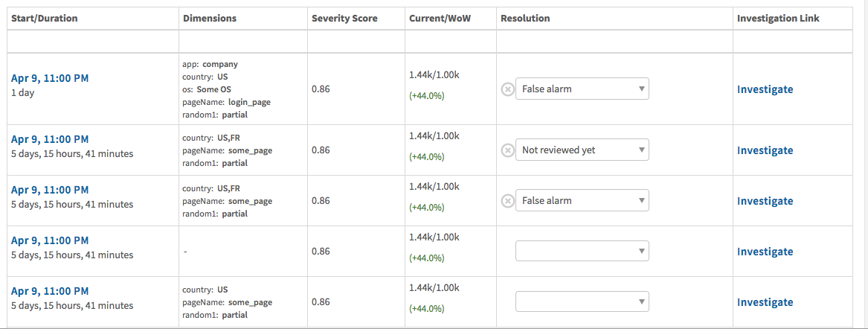Open Investigate link in Not reviewed yet row
Image resolution: width=868 pixels, height=329 pixels.
(765, 150)
